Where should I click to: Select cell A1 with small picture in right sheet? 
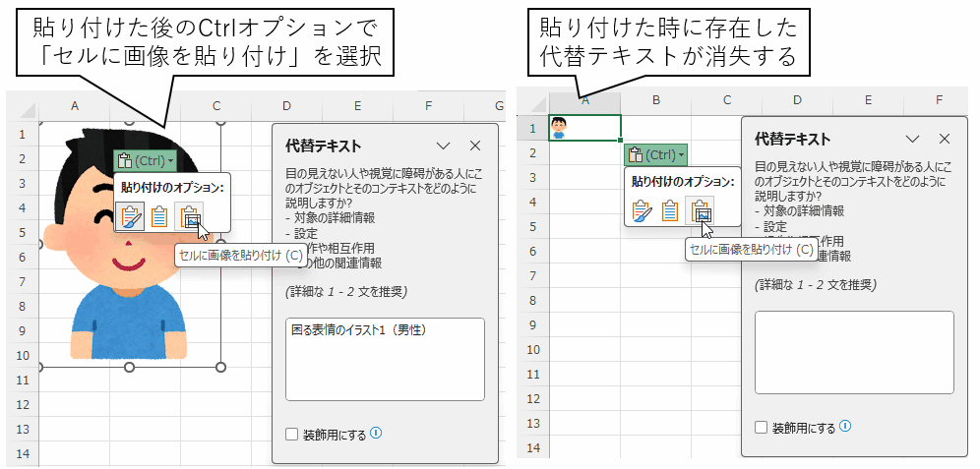584,128
